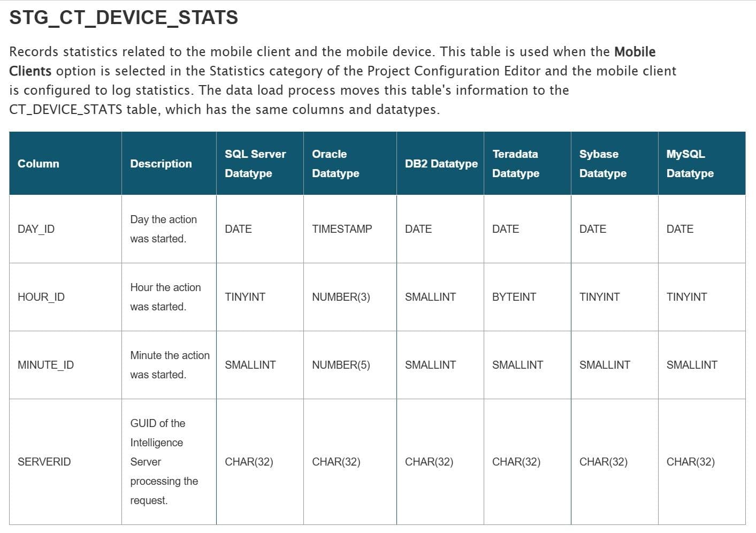Click the MySQL Datatype column header
756x533 pixels.
click(x=690, y=164)
